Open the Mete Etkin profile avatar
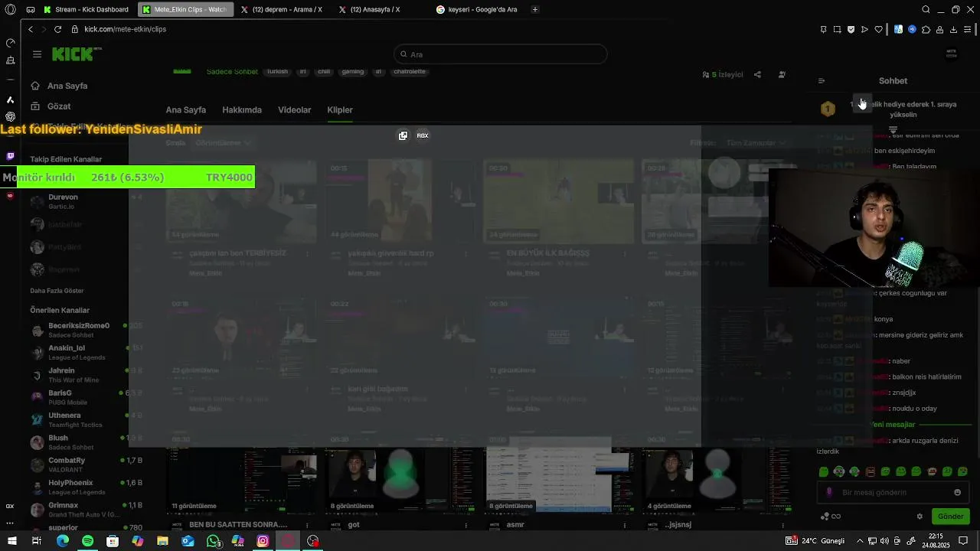980x551 pixels. 952,54
